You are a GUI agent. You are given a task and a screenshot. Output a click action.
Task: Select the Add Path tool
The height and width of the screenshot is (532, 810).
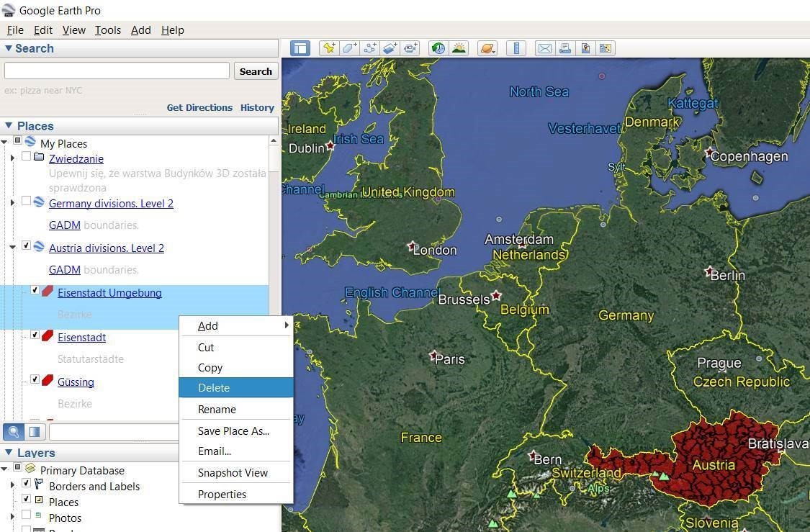(370, 48)
